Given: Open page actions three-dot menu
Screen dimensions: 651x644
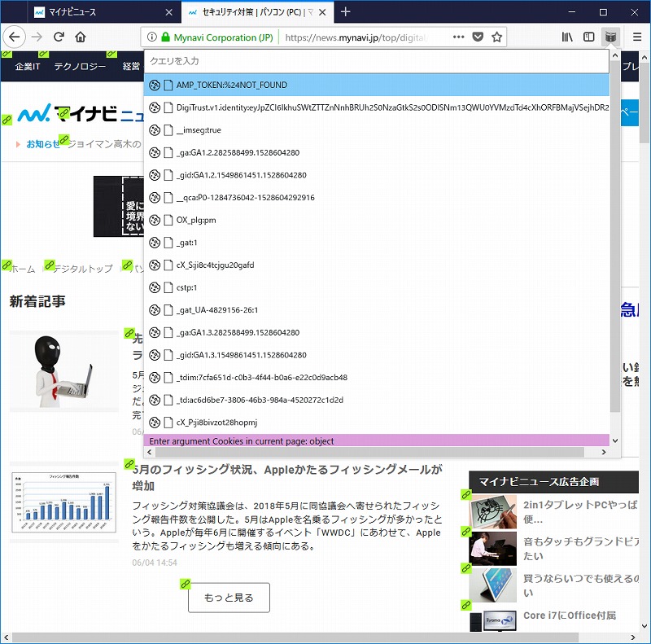Looking at the screenshot, I should (458, 37).
